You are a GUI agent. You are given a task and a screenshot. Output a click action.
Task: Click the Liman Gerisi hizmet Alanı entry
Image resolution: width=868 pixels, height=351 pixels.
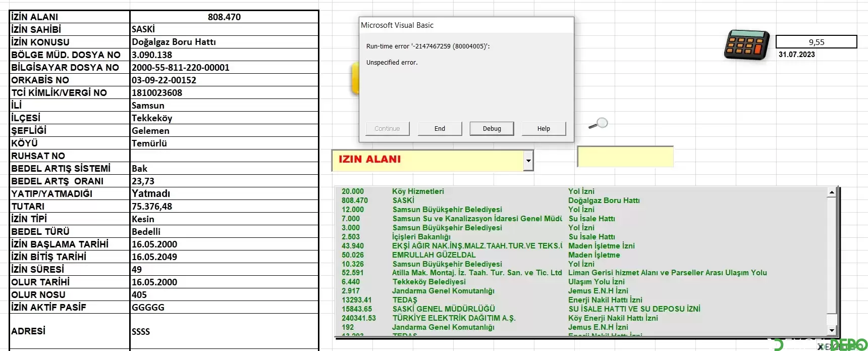click(667, 273)
